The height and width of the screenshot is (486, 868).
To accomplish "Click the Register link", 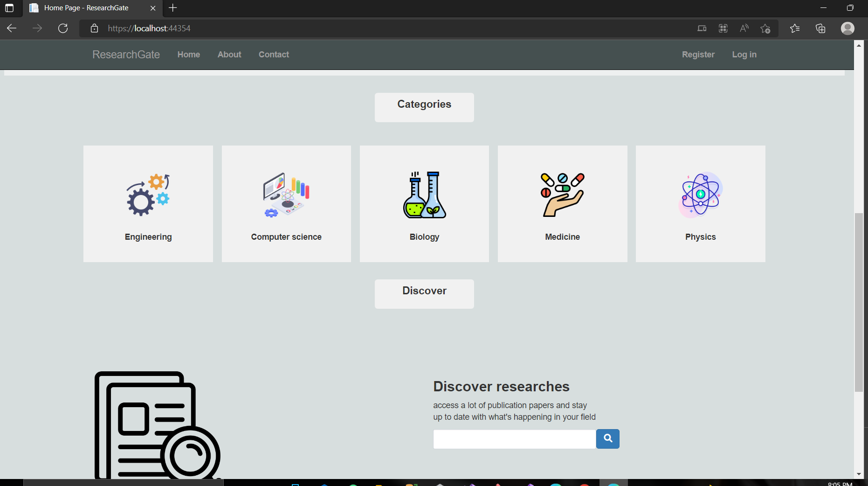I will [x=698, y=55].
